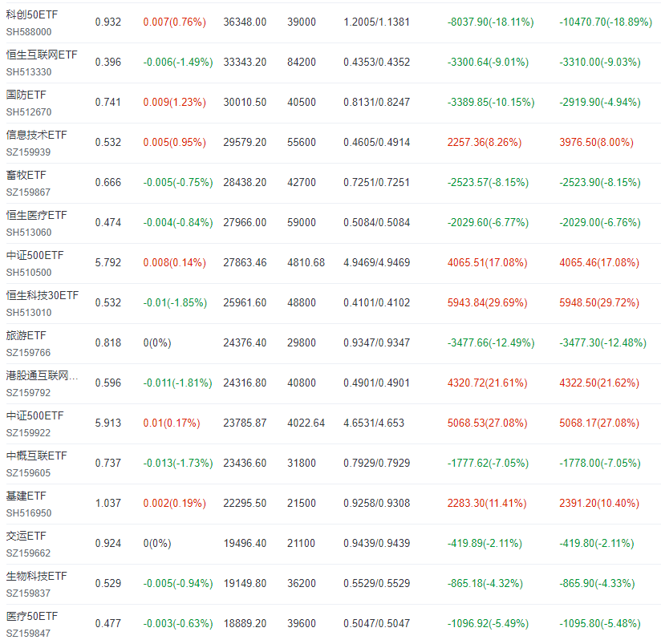
Task: Click price 0.818
Action: 108,342
